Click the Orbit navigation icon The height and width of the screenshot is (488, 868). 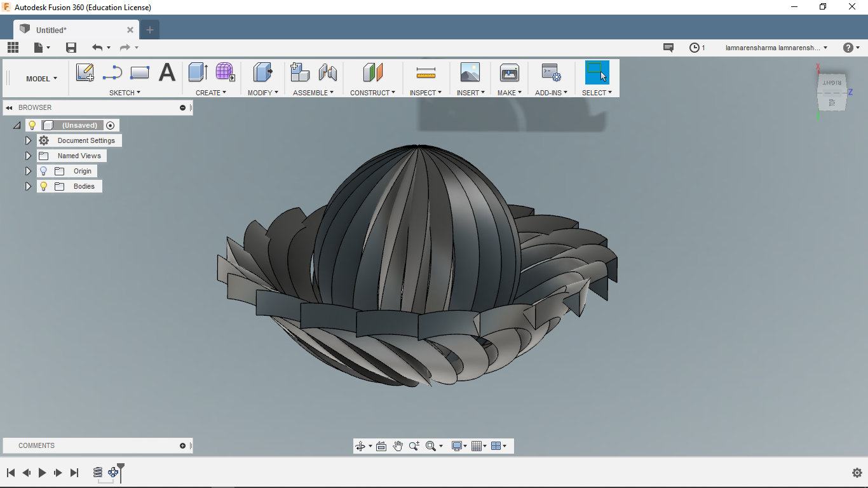pos(361,446)
